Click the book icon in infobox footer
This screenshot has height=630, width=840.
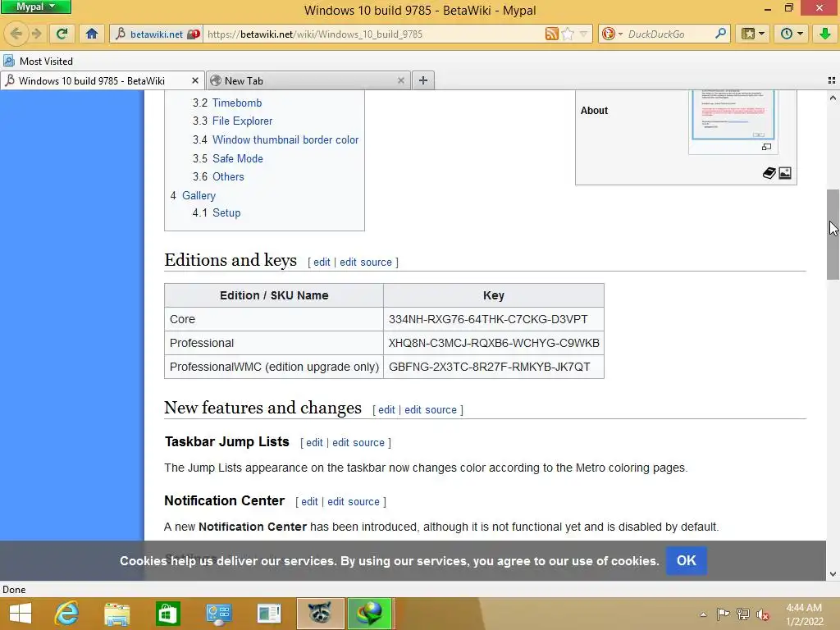[x=769, y=173]
